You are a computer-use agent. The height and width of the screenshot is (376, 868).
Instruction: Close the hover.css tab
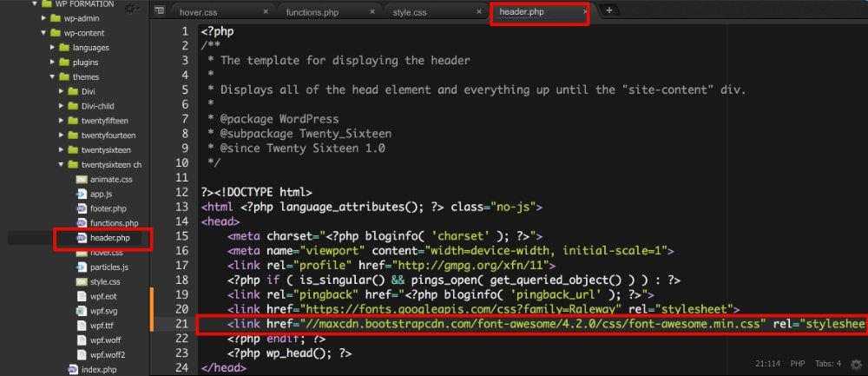[x=266, y=12]
